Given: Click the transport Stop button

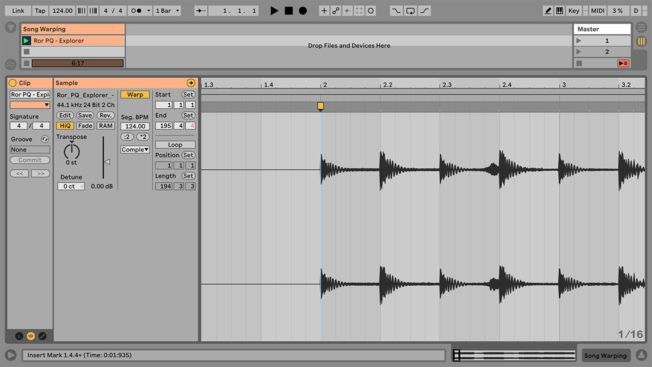Looking at the screenshot, I should pos(289,11).
